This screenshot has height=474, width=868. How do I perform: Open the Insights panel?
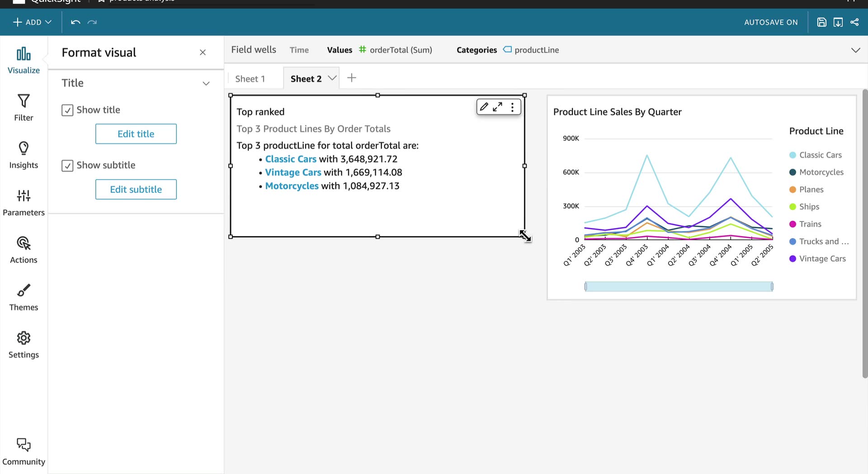24,155
